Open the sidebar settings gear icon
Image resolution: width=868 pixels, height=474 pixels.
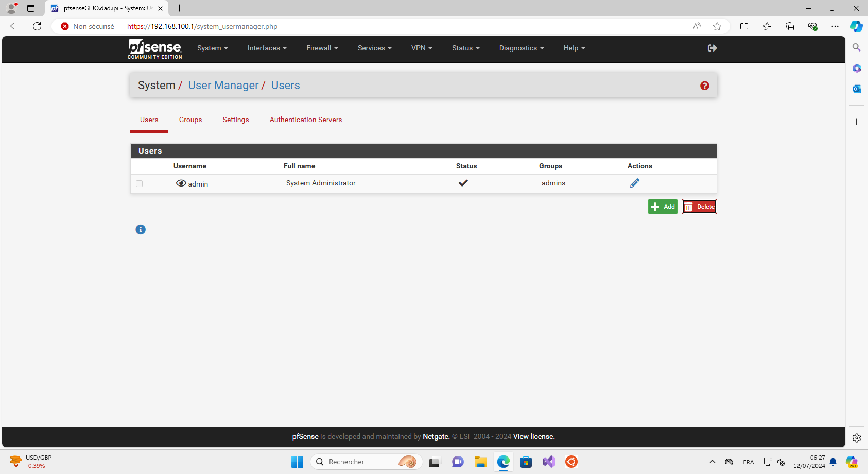point(857,438)
